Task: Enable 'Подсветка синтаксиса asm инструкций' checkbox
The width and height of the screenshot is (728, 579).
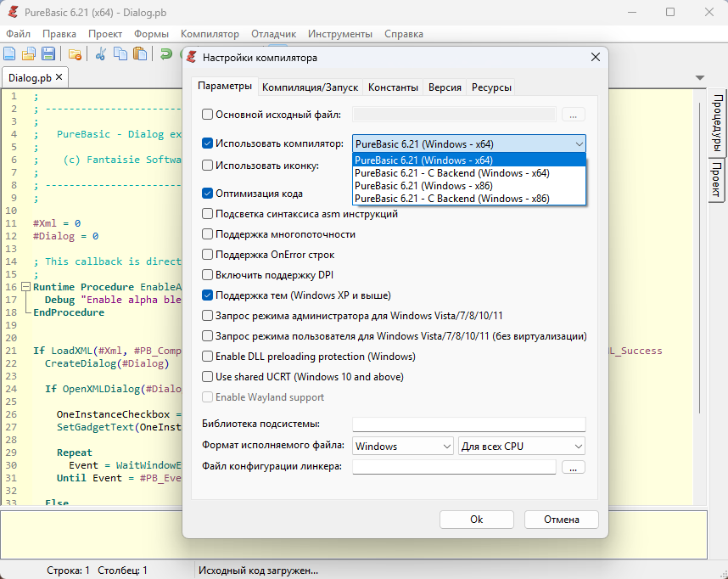Action: [208, 214]
